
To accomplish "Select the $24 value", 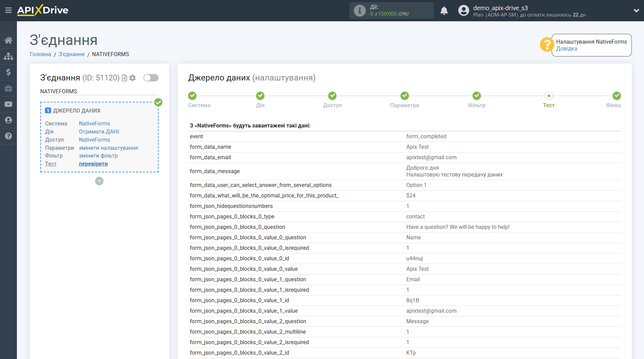I will click(411, 195).
